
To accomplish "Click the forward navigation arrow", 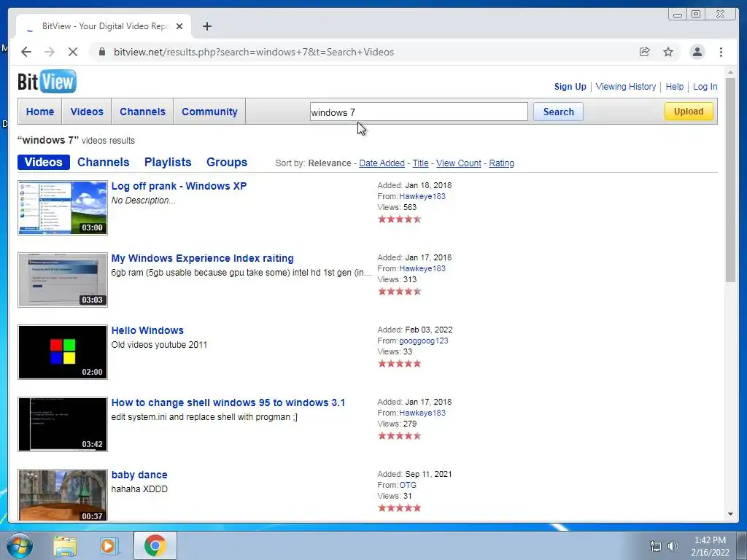I will click(50, 52).
